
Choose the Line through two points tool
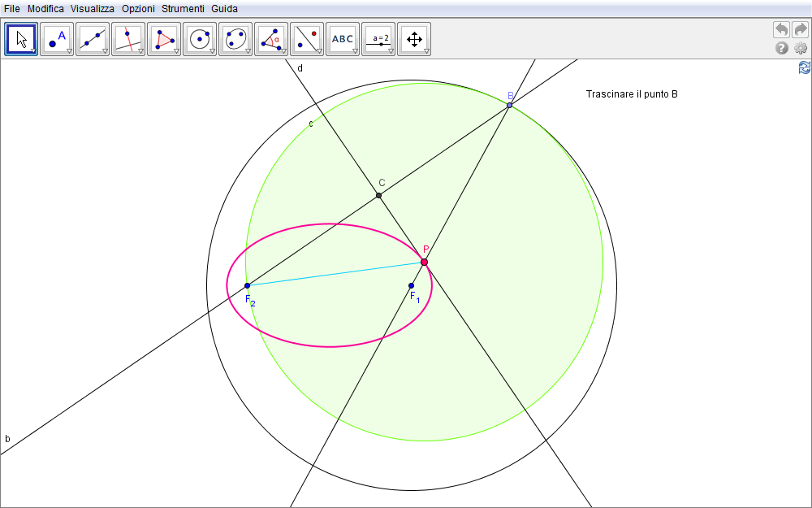pos(93,38)
